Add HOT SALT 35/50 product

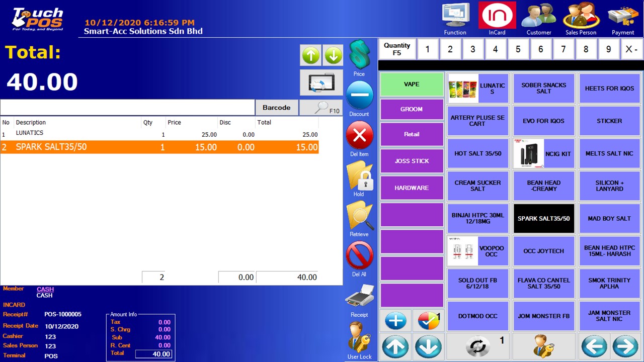478,153
